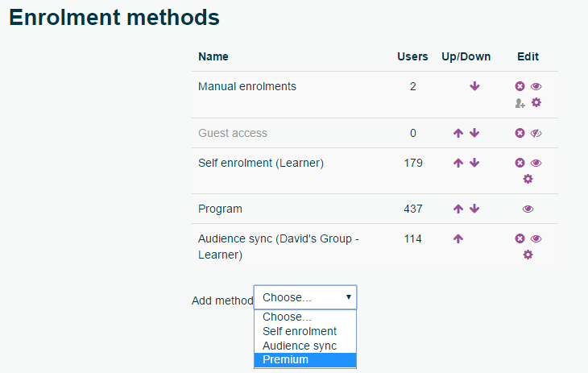
Task: Move Program method down
Action: pos(474,209)
